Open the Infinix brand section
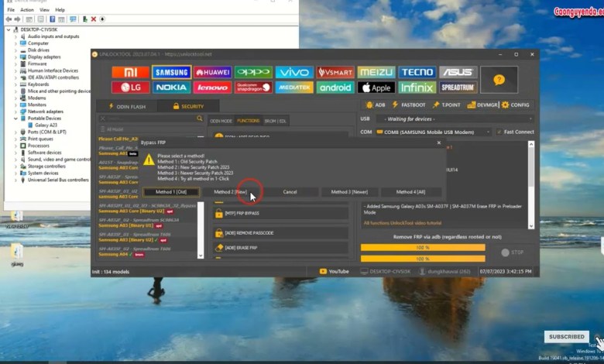The image size is (604, 364). tap(417, 88)
